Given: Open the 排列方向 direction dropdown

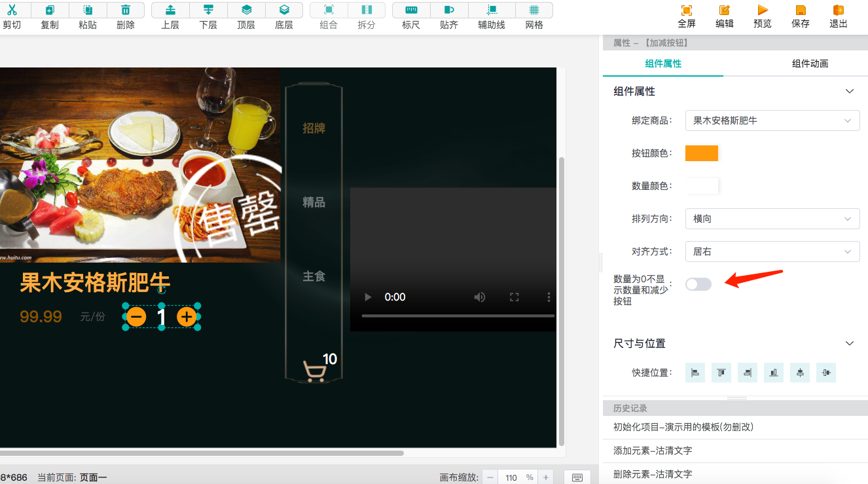Looking at the screenshot, I should (772, 218).
